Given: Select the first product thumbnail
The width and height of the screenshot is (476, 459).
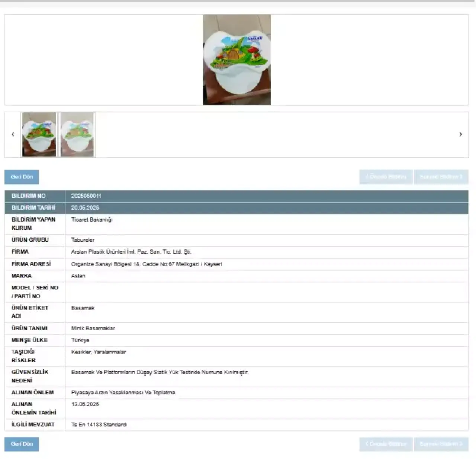Looking at the screenshot, I should (39, 135).
